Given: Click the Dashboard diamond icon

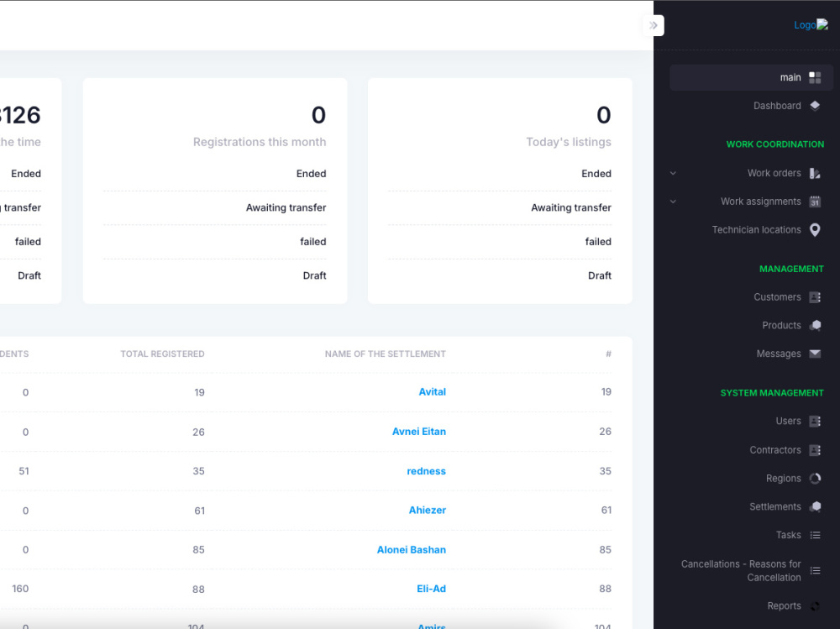Looking at the screenshot, I should tap(815, 106).
